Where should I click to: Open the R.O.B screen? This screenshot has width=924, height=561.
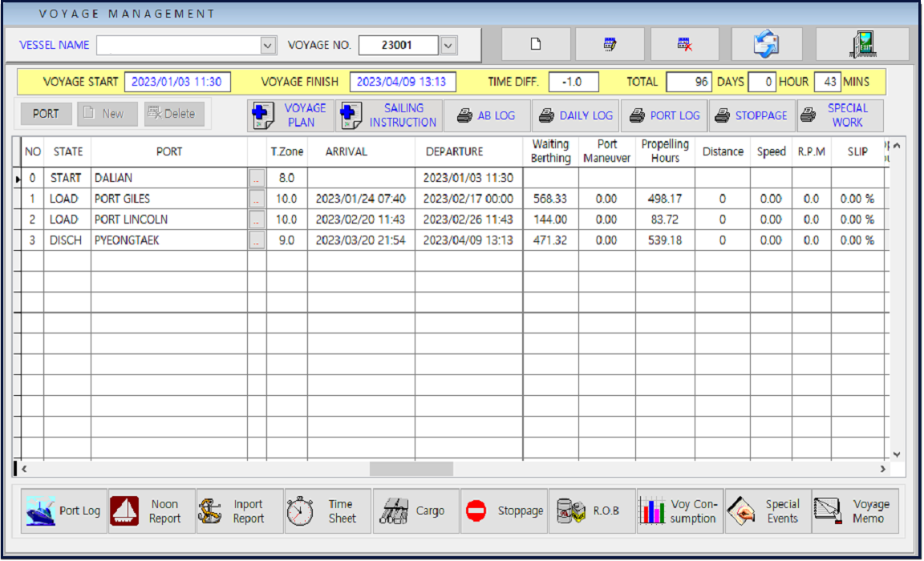pos(592,511)
